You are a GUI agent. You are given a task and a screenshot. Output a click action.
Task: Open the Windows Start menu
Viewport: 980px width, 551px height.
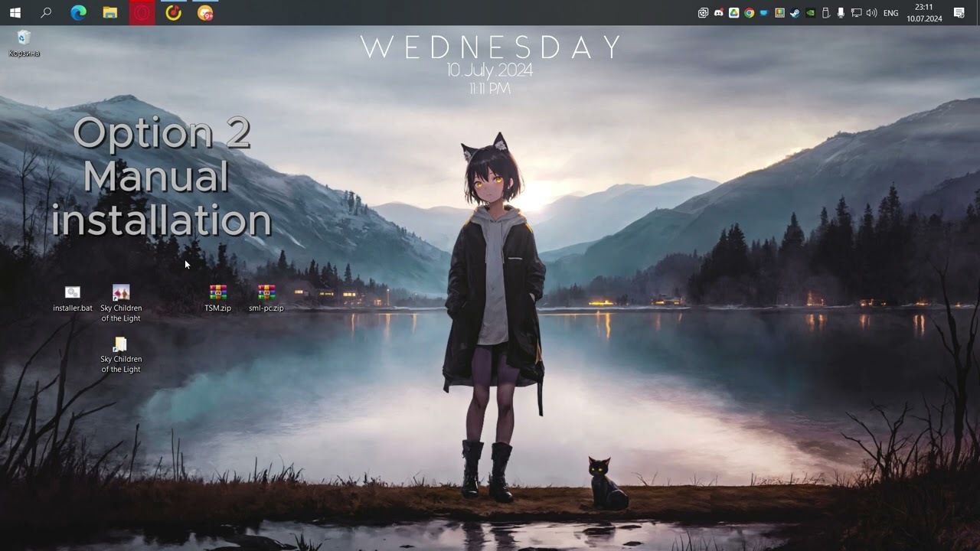15,13
